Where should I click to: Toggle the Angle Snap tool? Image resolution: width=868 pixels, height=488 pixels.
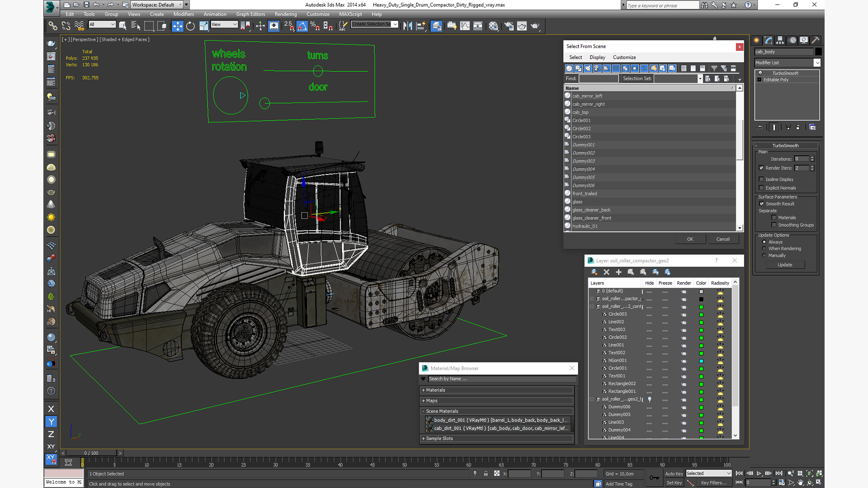tap(302, 26)
